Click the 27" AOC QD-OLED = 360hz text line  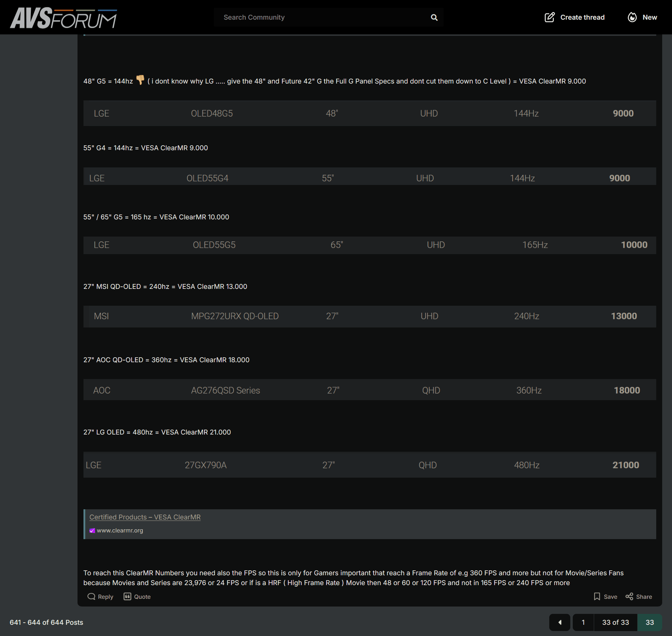click(166, 360)
